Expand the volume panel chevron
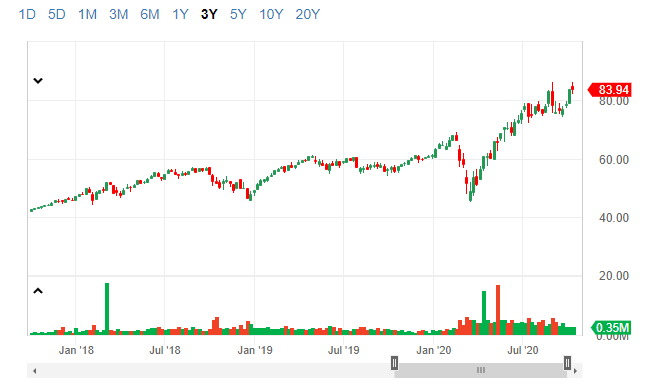647x388 pixels. tap(38, 291)
